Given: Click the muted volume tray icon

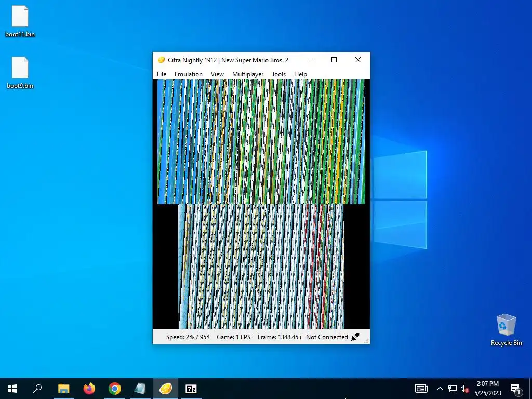Looking at the screenshot, I should point(464,389).
